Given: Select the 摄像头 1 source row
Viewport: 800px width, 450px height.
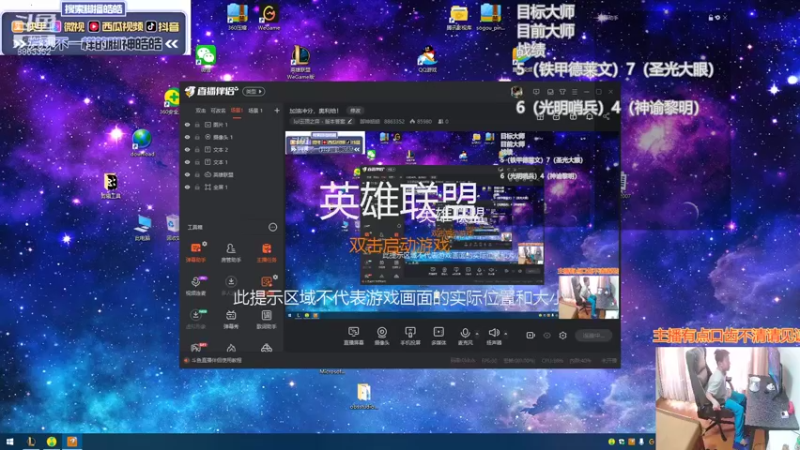Looking at the screenshot, I should tap(232, 137).
